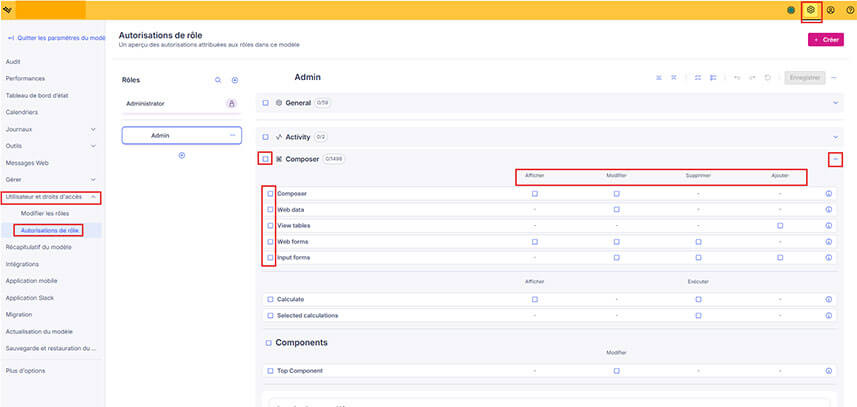Screen dimensions: 857x407
Task: Expand the Journaux sidebar menu
Action: 93,129
